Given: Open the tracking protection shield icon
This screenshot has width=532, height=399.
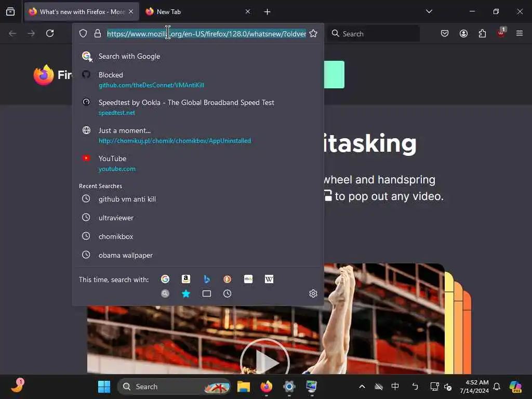Looking at the screenshot, I should pos(83,33).
